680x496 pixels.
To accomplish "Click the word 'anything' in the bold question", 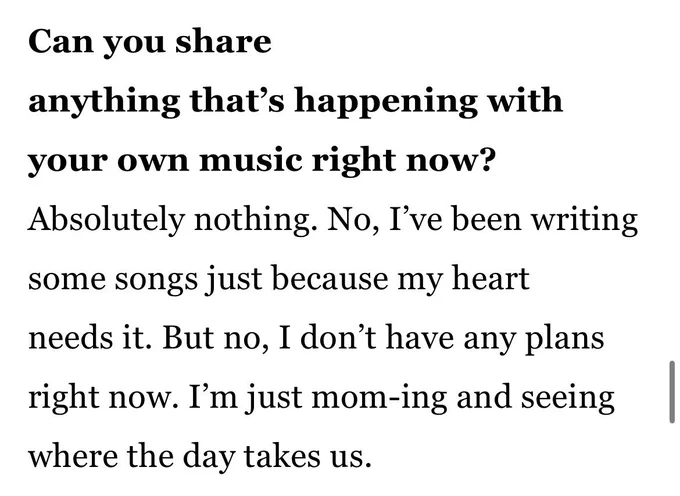I will point(104,102).
